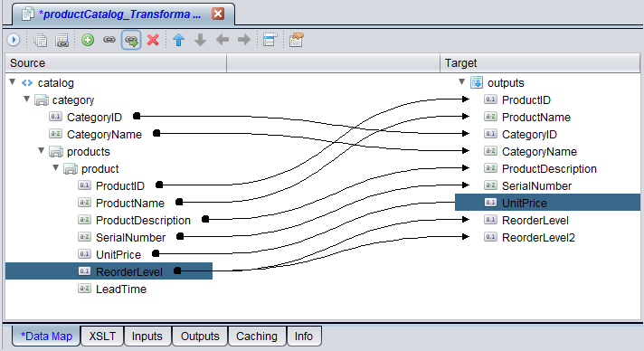Viewport: 644px width, 351px height.
Task: Select source field UnitPrice
Action: [x=118, y=255]
